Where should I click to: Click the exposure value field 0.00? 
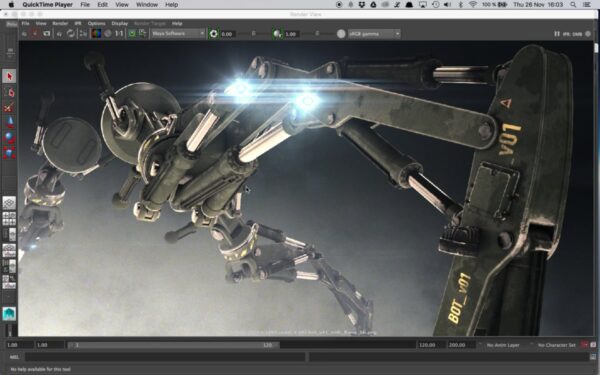tap(228, 34)
